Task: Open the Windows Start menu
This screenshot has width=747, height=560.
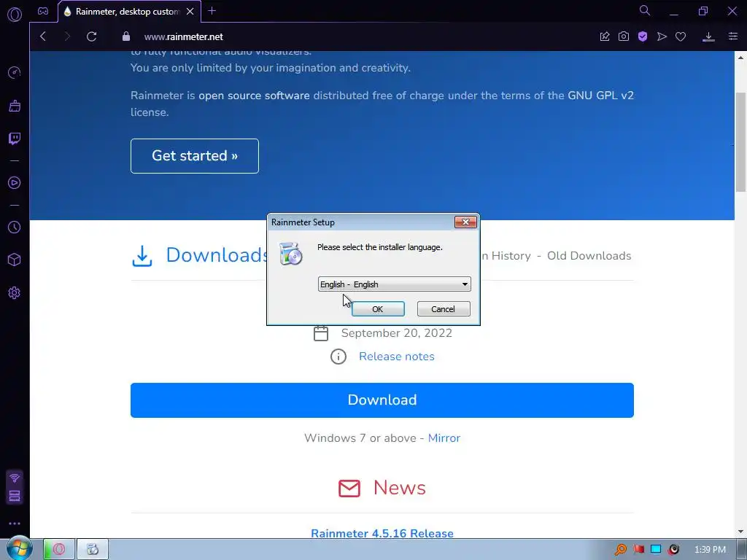Action: tap(20, 548)
